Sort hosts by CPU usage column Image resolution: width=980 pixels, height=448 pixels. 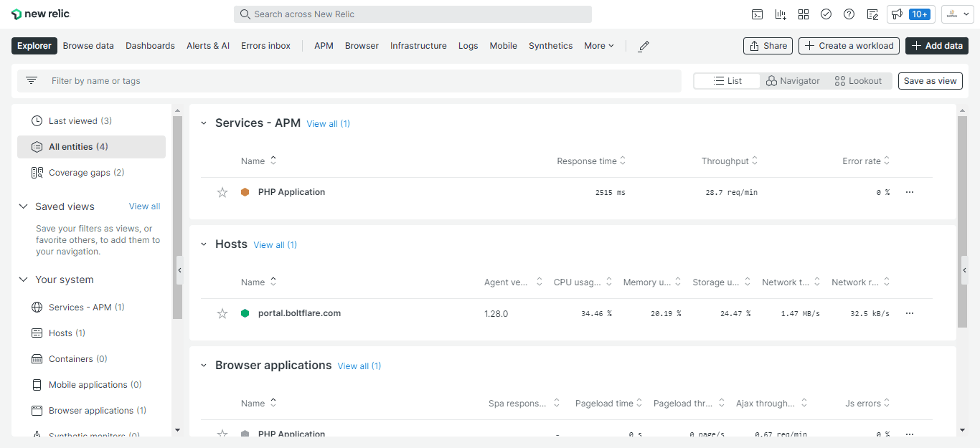point(583,282)
